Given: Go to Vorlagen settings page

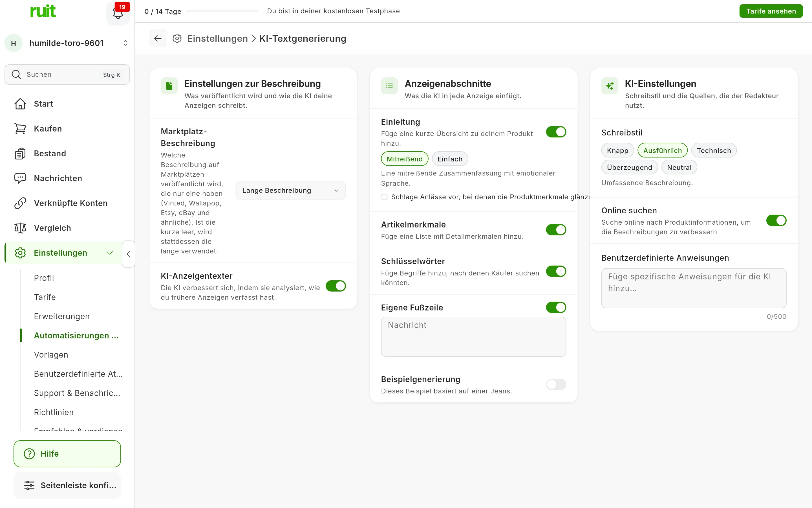Looking at the screenshot, I should [51, 355].
